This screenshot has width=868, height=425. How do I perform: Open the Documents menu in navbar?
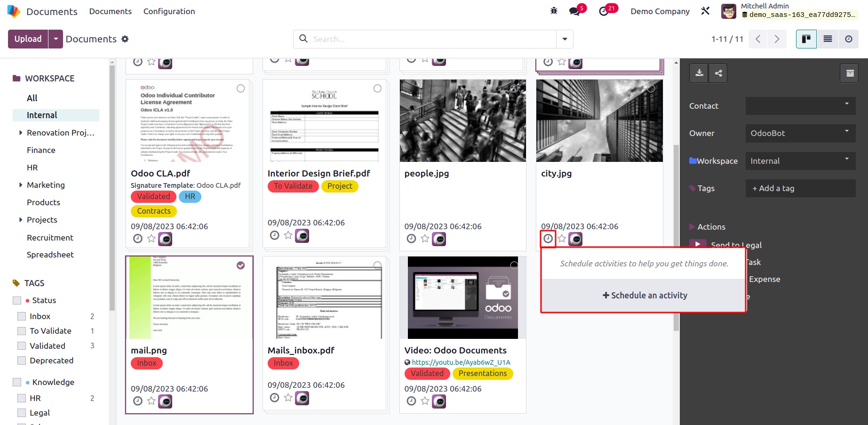111,11
